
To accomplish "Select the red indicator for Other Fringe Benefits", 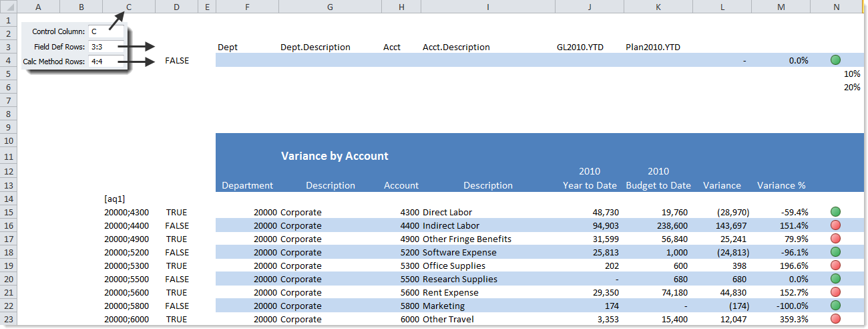I will click(x=835, y=239).
